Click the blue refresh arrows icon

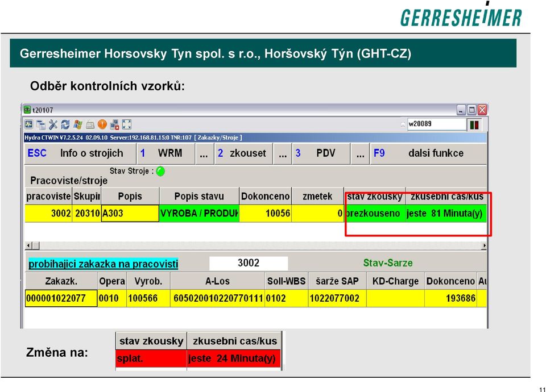(x=65, y=124)
